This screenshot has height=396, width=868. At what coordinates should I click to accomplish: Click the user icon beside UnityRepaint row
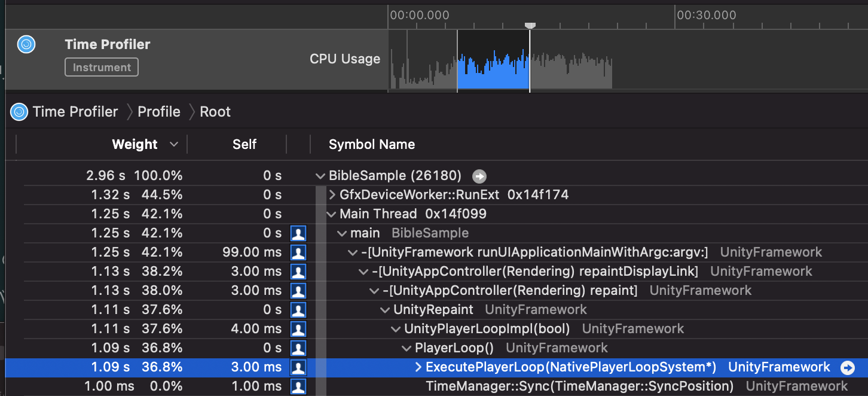point(298,310)
